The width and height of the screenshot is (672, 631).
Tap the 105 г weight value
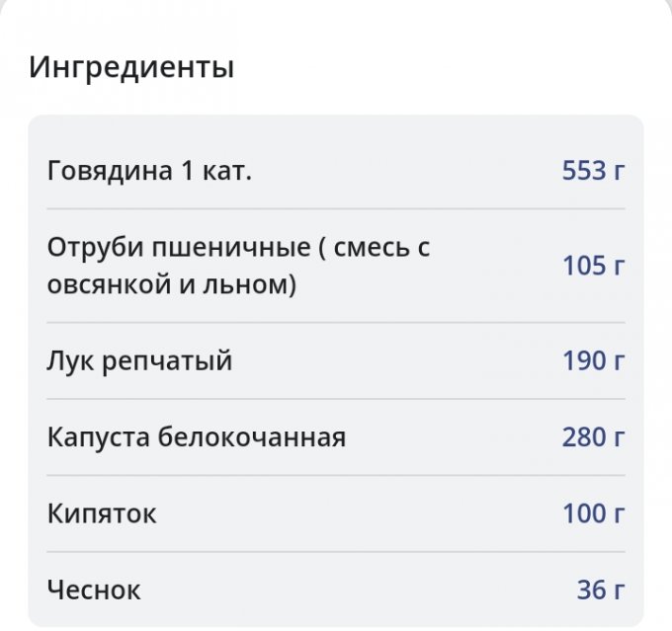[x=593, y=266]
